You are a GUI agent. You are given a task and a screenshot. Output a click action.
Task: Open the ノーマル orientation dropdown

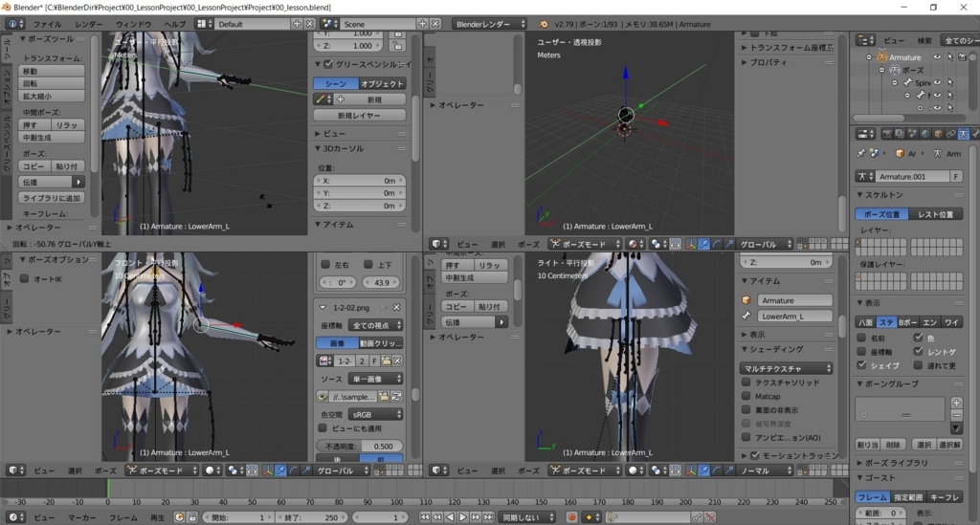pyautogui.click(x=764, y=470)
